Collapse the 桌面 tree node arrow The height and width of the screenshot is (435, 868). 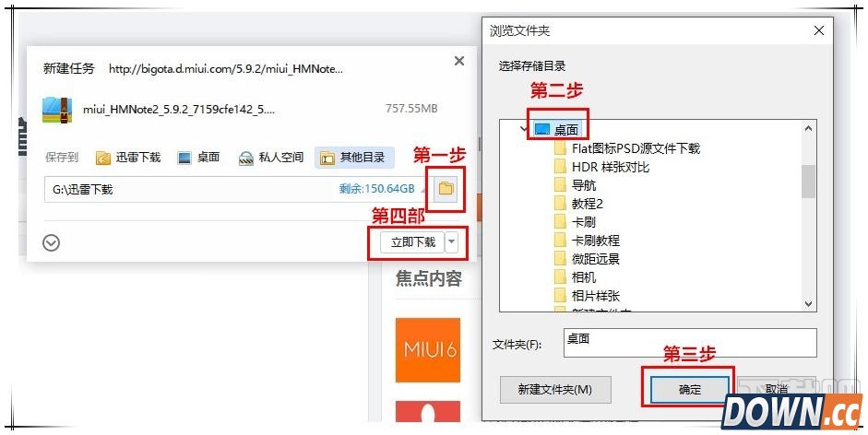[524, 130]
